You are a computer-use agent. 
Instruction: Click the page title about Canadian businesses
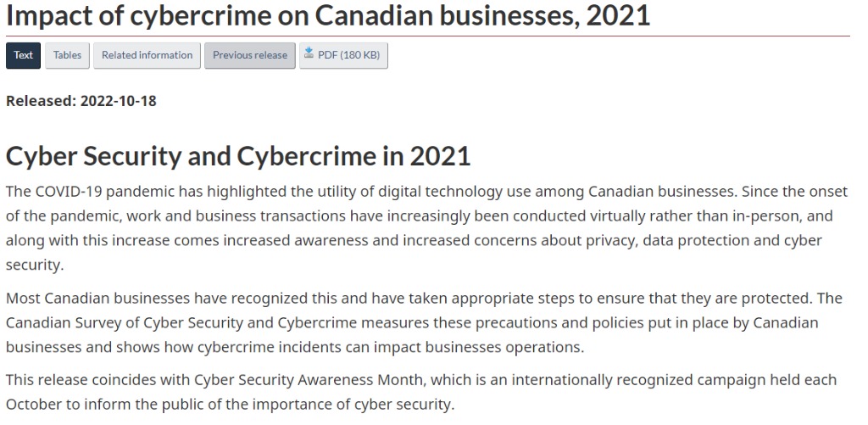point(327,15)
